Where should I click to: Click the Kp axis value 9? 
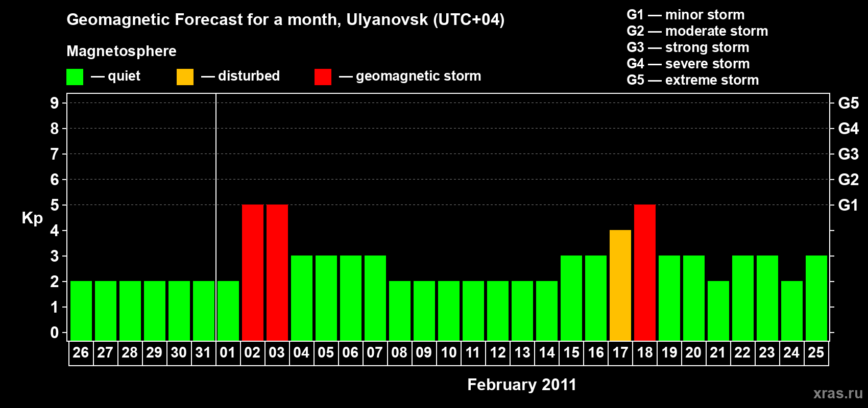coord(55,103)
